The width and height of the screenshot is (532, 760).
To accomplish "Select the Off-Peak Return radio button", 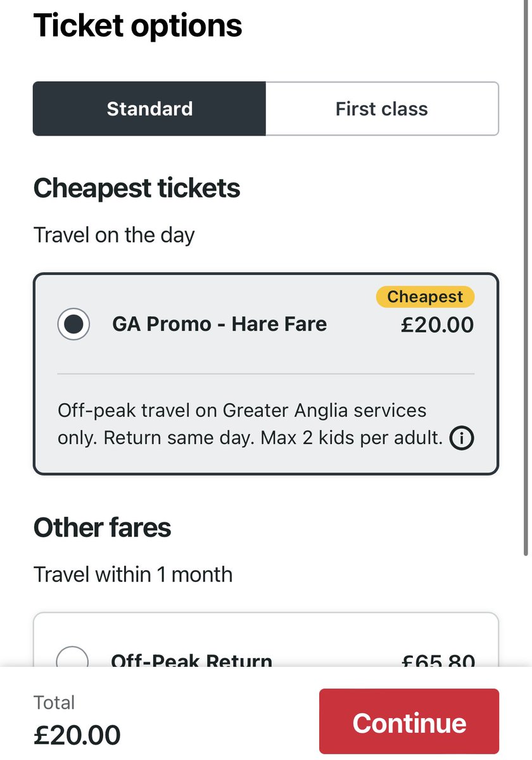I will coord(72,659).
